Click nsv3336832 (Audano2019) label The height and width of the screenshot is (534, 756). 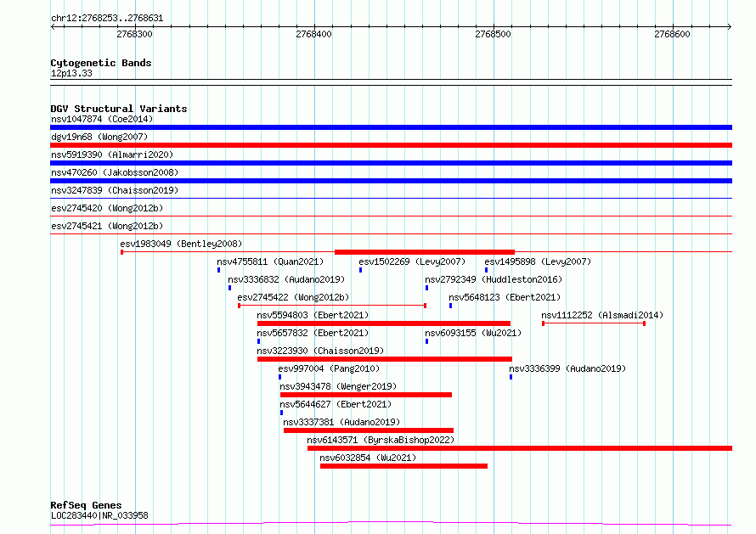pyautogui.click(x=286, y=279)
